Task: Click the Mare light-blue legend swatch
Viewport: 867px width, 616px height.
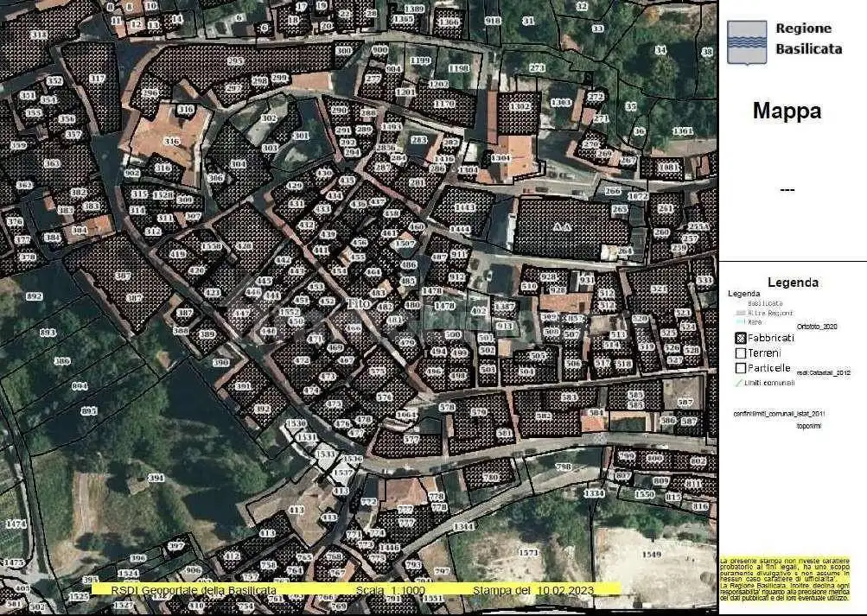Action: point(740,321)
